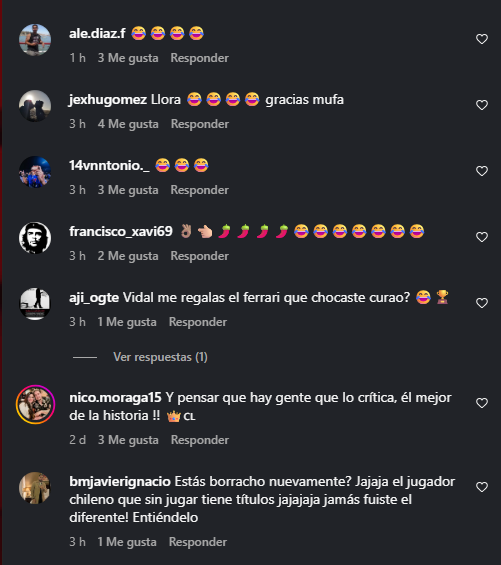501x565 pixels.
Task: View francisco_xavi69's profile avatar
Action: [35, 238]
